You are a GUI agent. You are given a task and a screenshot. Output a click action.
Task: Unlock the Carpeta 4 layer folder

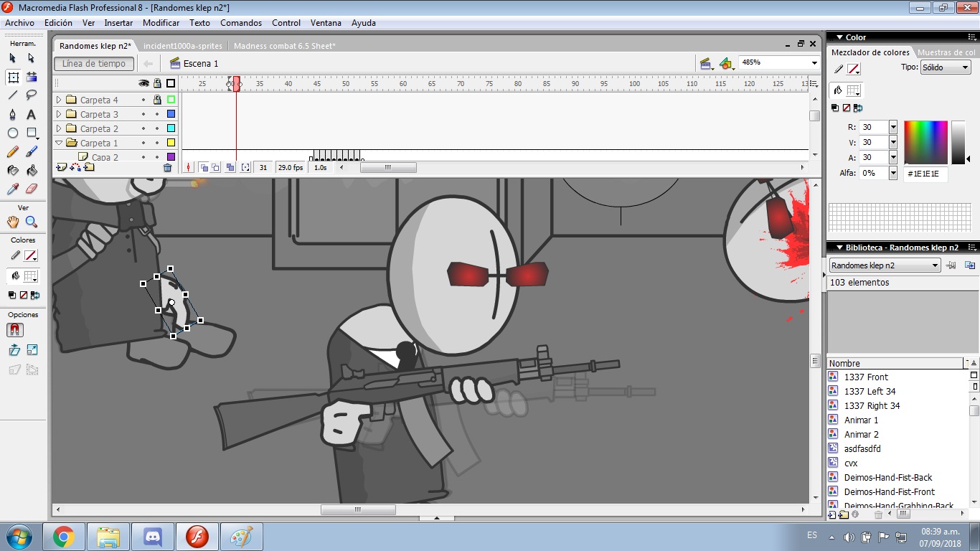pos(157,100)
